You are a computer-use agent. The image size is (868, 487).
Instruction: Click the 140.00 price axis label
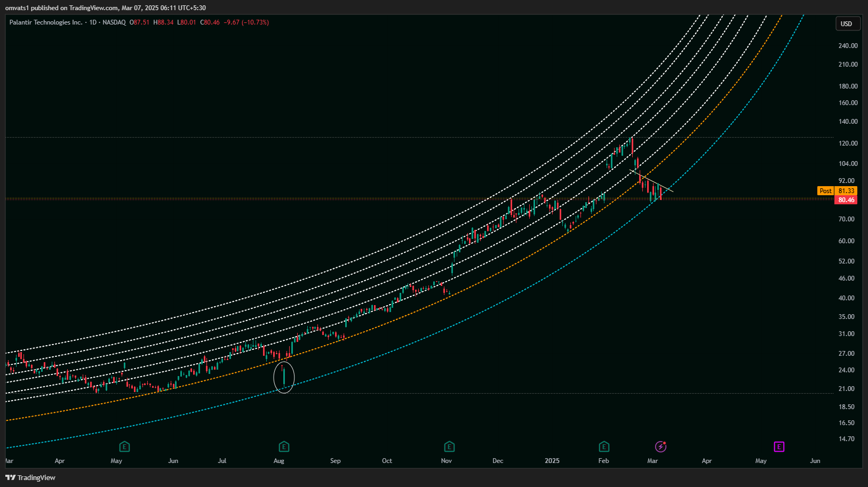point(848,122)
